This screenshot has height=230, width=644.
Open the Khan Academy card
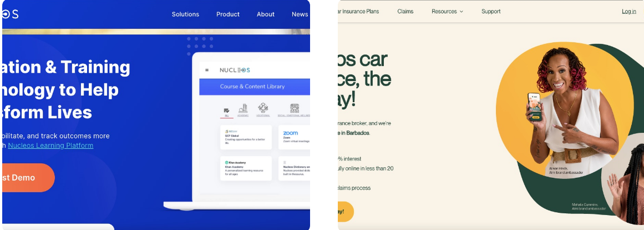click(246, 168)
